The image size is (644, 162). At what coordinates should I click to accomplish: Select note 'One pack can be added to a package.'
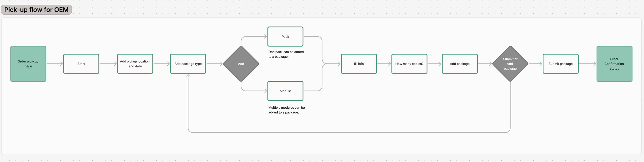(286, 54)
